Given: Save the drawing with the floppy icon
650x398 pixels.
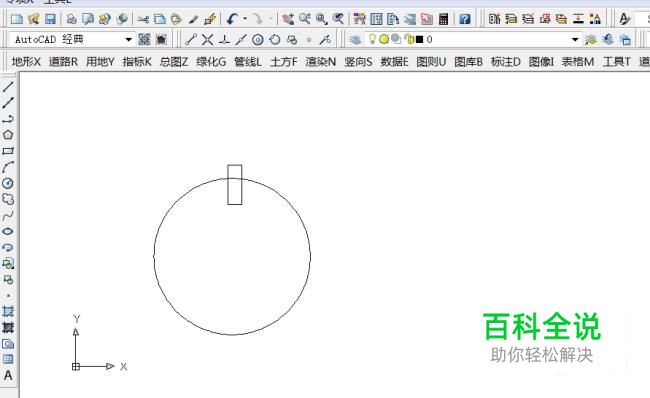Looking at the screenshot, I should 50,19.
